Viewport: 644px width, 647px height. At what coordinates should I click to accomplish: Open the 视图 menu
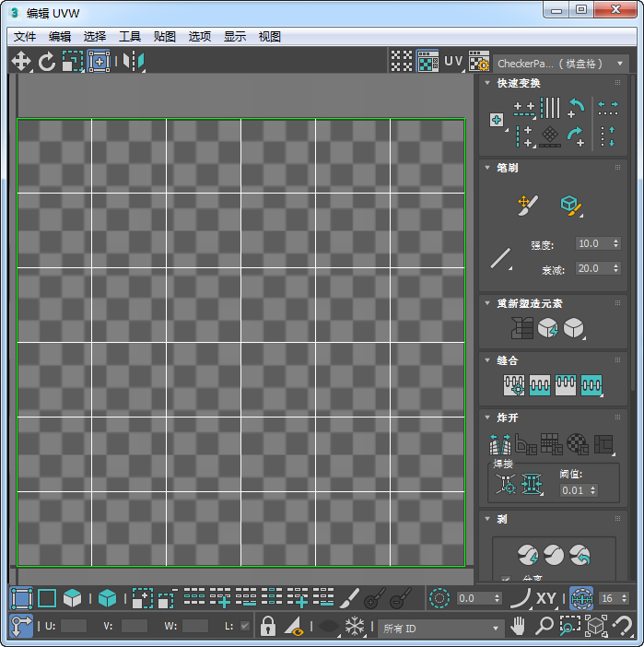(x=270, y=37)
